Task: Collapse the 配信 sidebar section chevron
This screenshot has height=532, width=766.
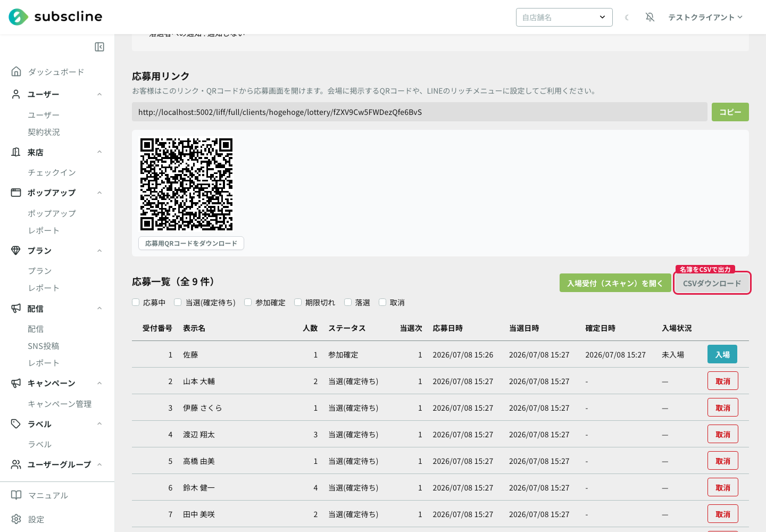Action: [99, 309]
